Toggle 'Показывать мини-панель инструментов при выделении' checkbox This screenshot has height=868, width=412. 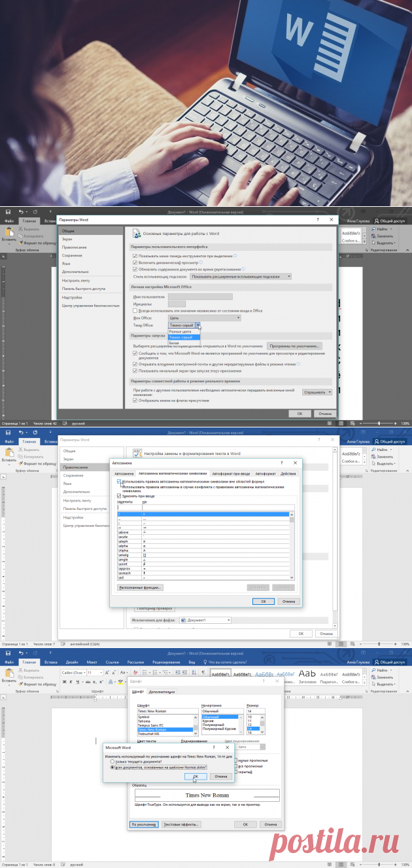tap(135, 256)
